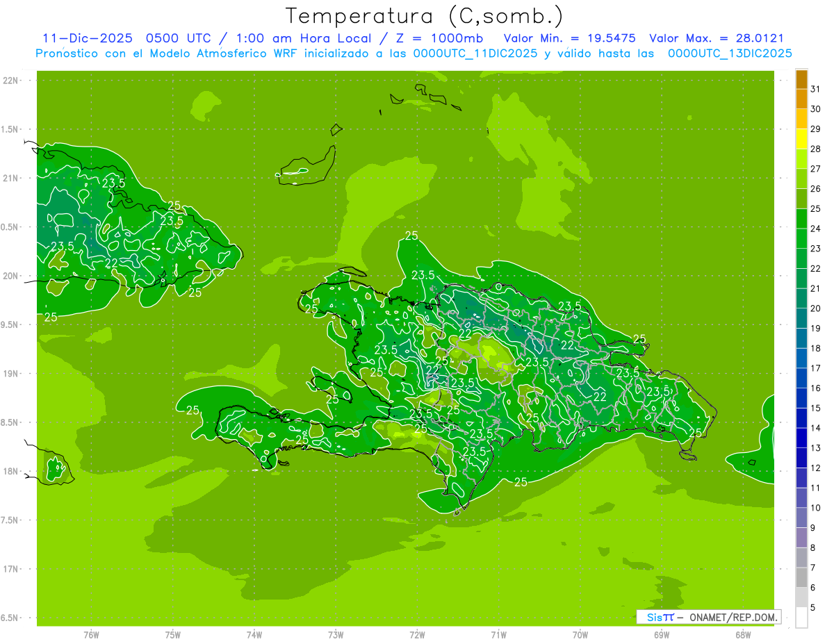The width and height of the screenshot is (834, 644).
Task: Click the '71W' longitude axis label
Action: click(x=498, y=634)
